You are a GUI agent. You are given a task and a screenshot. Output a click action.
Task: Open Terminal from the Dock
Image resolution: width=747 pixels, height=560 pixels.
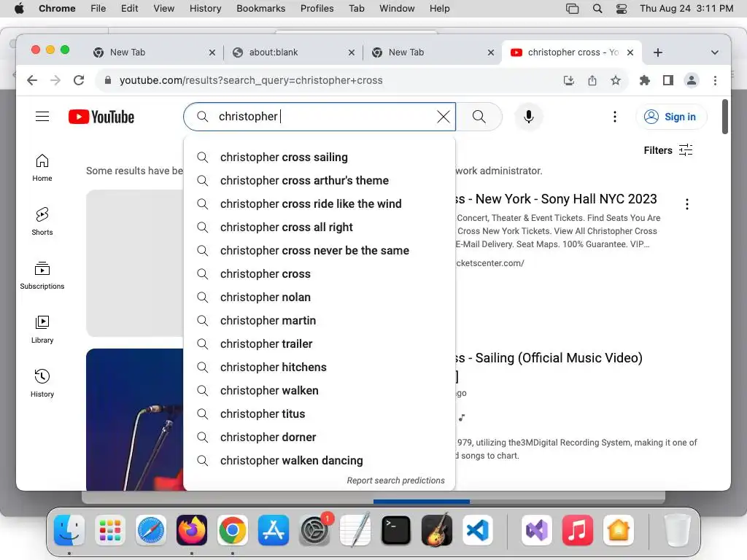pyautogui.click(x=395, y=530)
